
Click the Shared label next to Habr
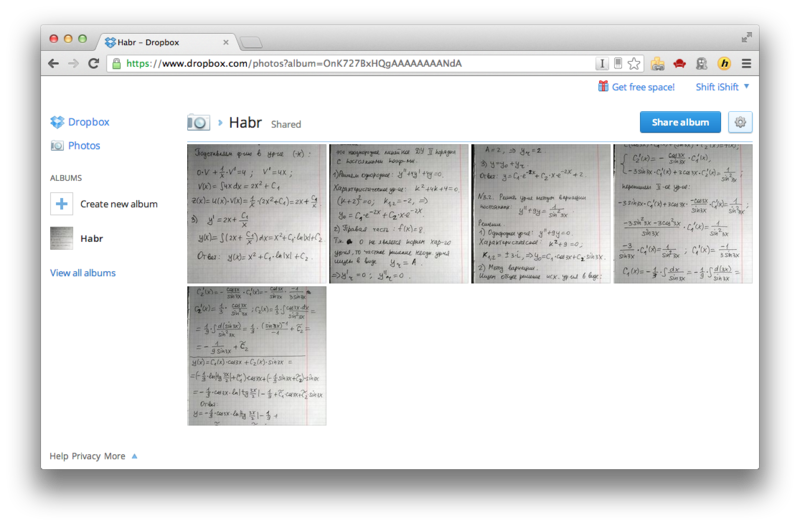click(x=286, y=124)
